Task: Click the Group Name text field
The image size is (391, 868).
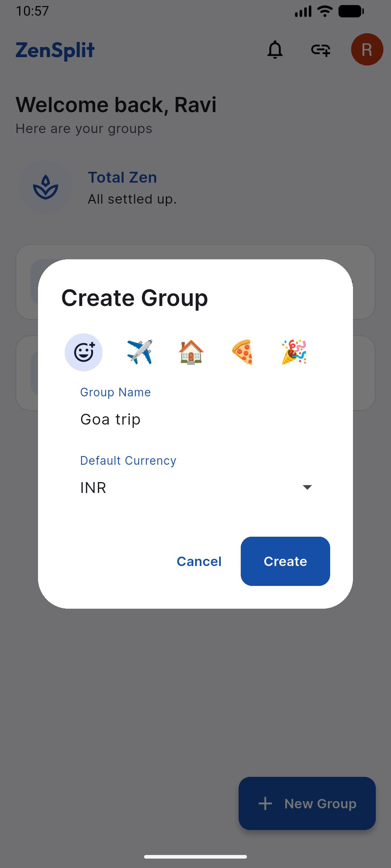Action: click(195, 420)
